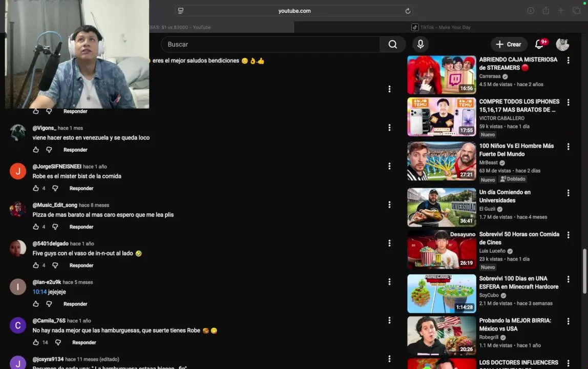This screenshot has width=588, height=369.
Task: Open Sobreviví 100 Días Minecraft thumbnail
Action: pos(442,294)
